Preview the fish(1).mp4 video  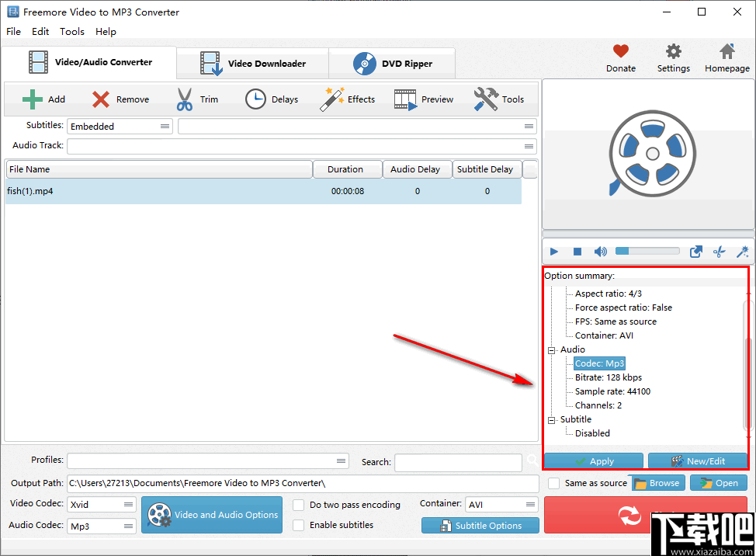(x=424, y=99)
